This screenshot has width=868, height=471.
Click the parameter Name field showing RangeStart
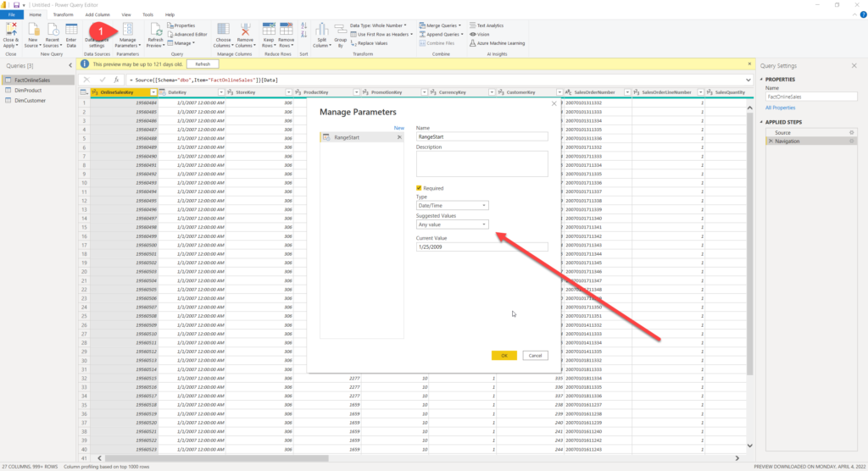pos(482,136)
